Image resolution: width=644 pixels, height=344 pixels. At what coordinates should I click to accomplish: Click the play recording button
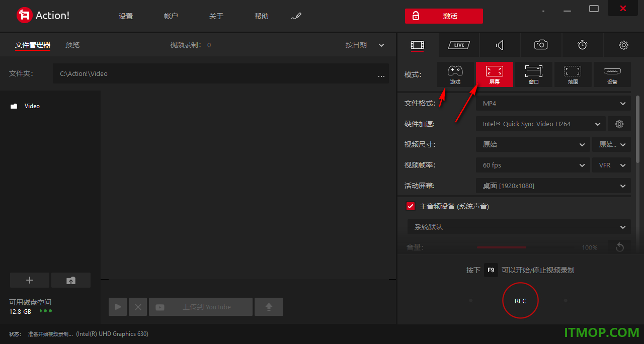click(x=118, y=307)
